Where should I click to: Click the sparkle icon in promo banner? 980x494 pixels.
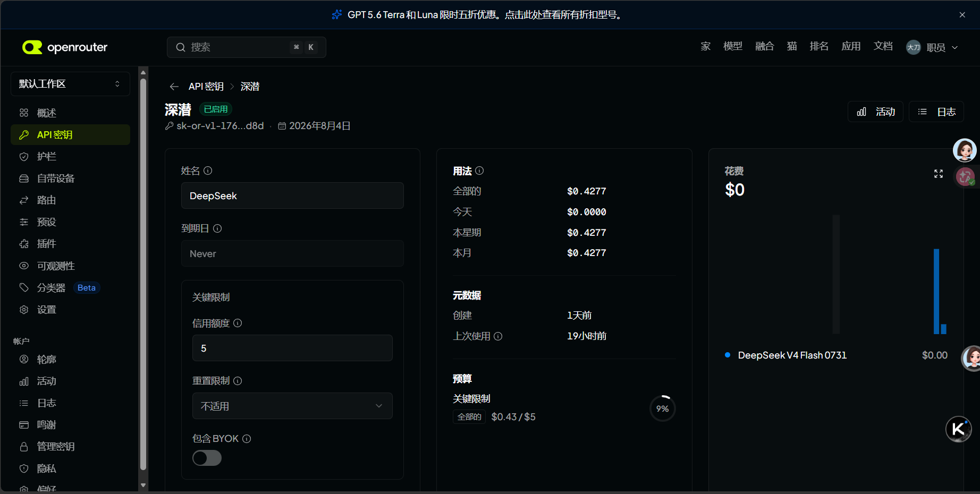337,15
